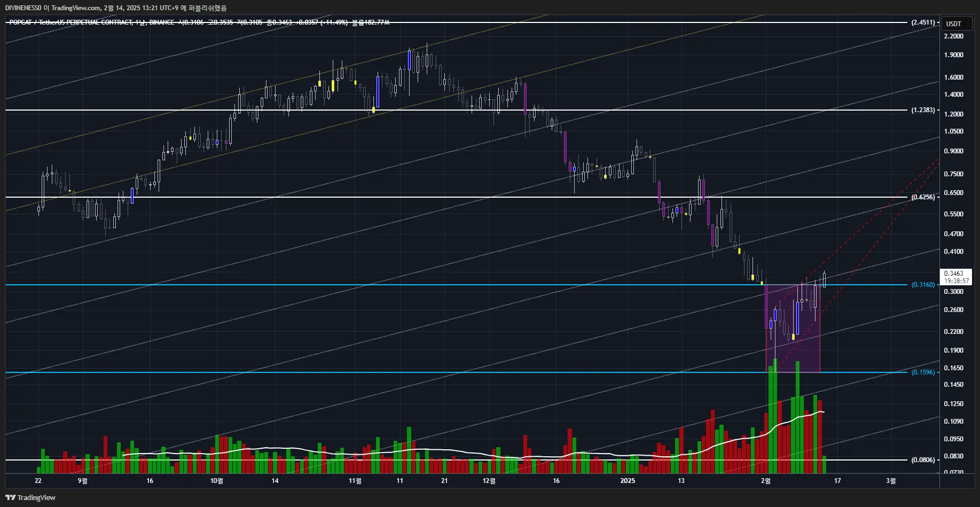Open the USDT currency selector
This screenshot has height=507, width=980.
click(x=955, y=24)
